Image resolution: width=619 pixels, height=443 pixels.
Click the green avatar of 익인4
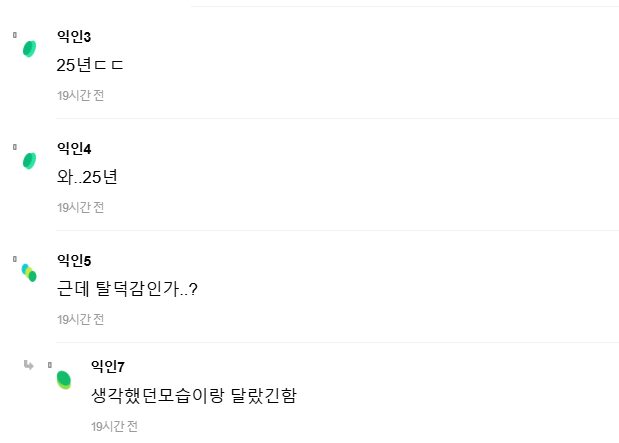tap(30, 160)
